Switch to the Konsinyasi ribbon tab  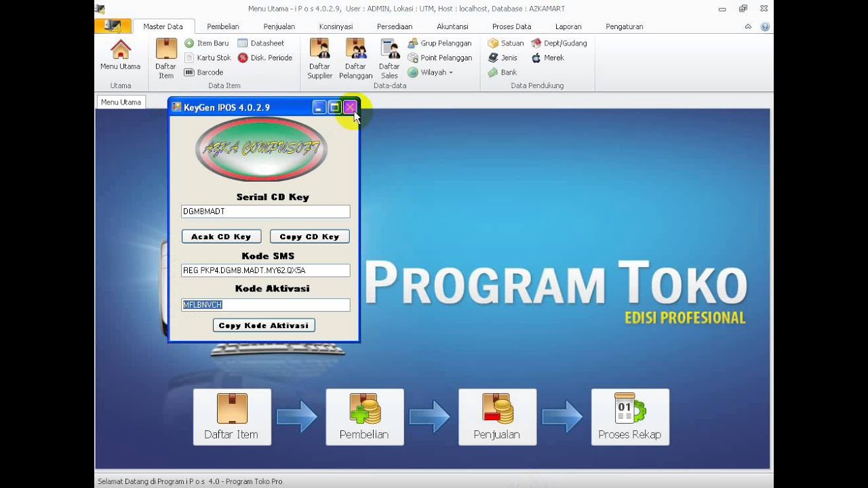coord(336,26)
